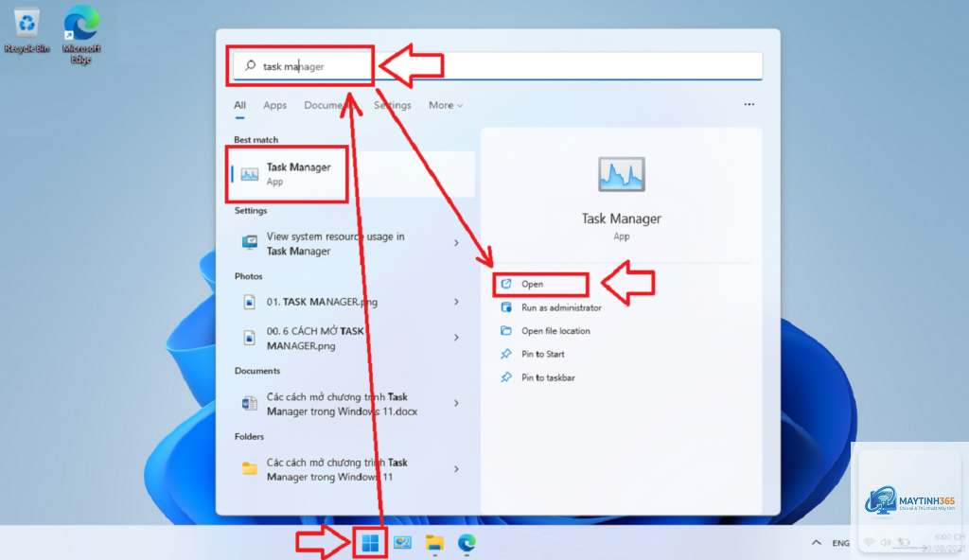Click image file icon of 01. TASK MANAGER.png

coord(249,303)
